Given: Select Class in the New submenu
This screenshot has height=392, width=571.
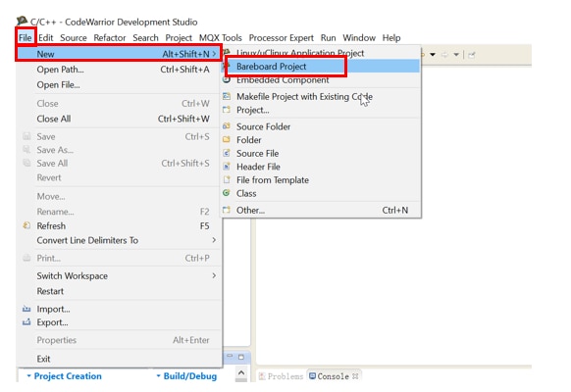Looking at the screenshot, I should point(321,193).
